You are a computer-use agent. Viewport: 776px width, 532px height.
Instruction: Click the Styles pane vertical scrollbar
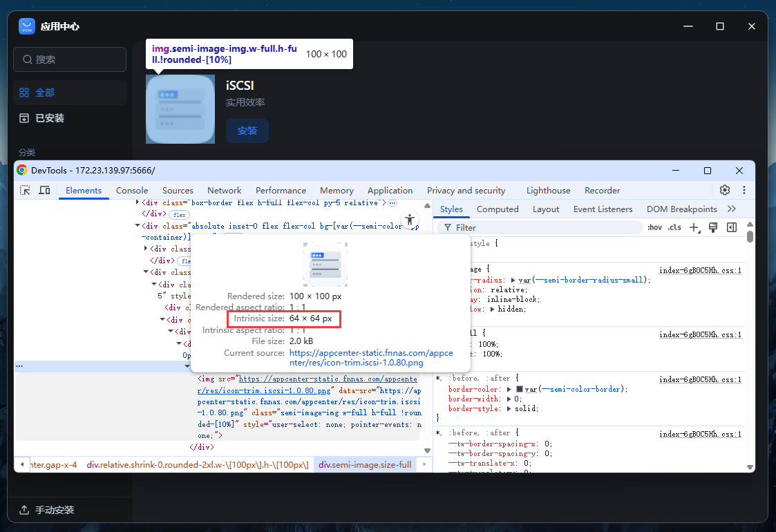750,236
